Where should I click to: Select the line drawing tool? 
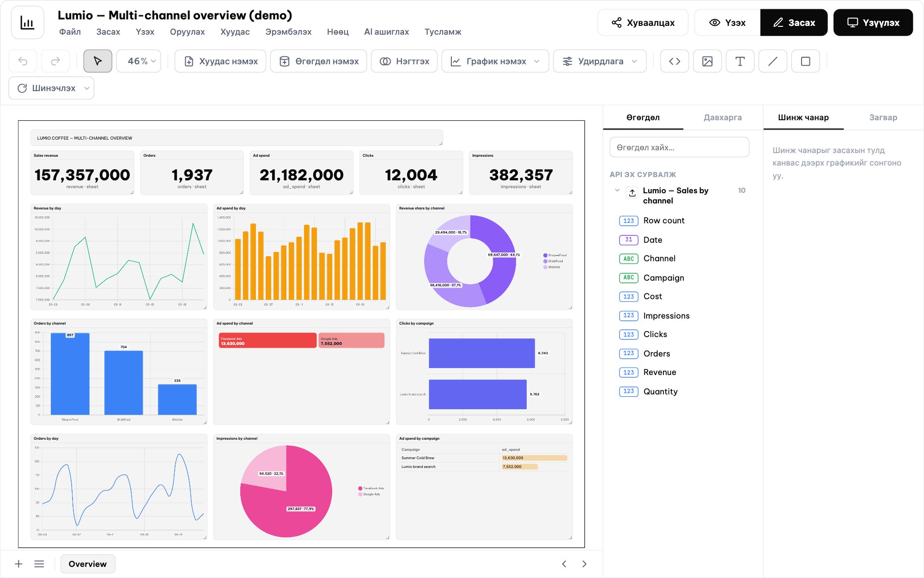773,61
